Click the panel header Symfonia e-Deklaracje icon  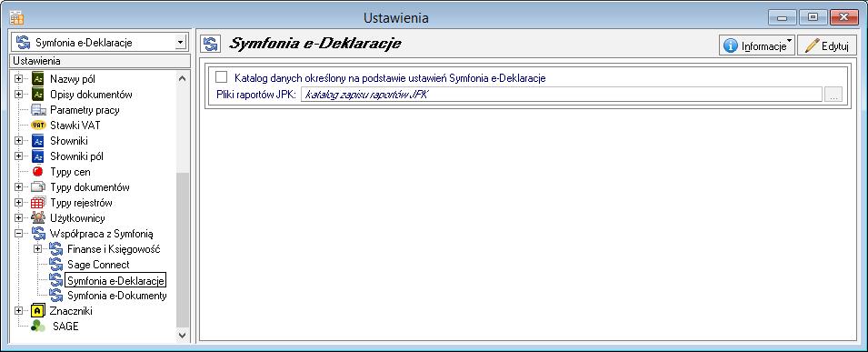(x=210, y=45)
